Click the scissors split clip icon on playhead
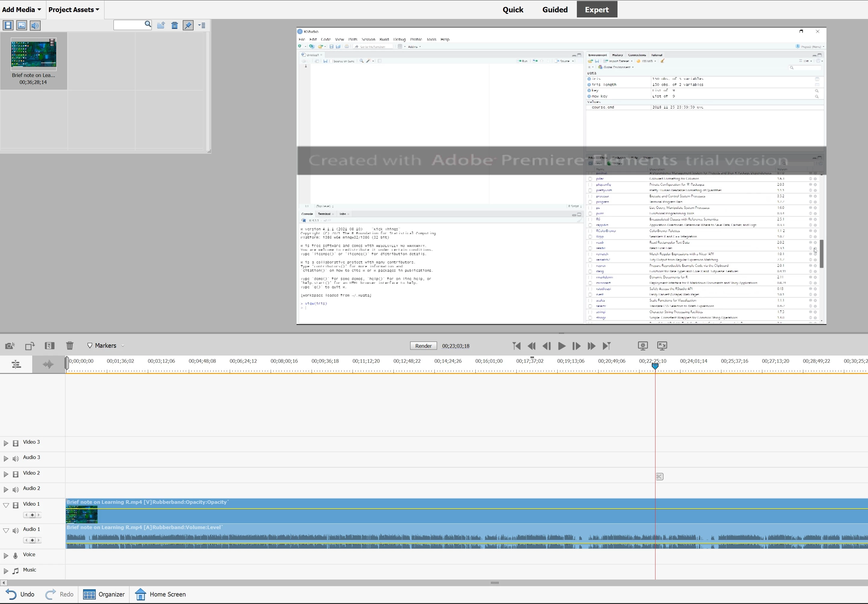The image size is (868, 604). coord(659,477)
